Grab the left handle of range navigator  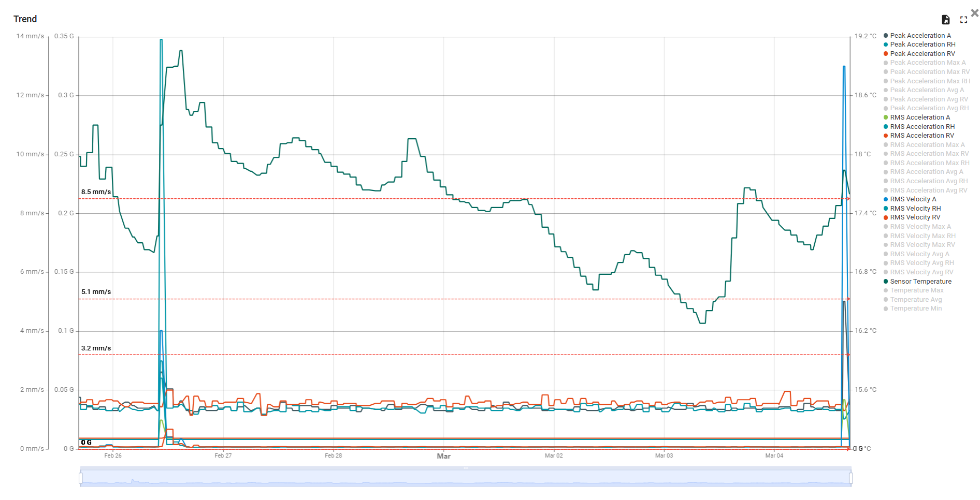(81, 478)
